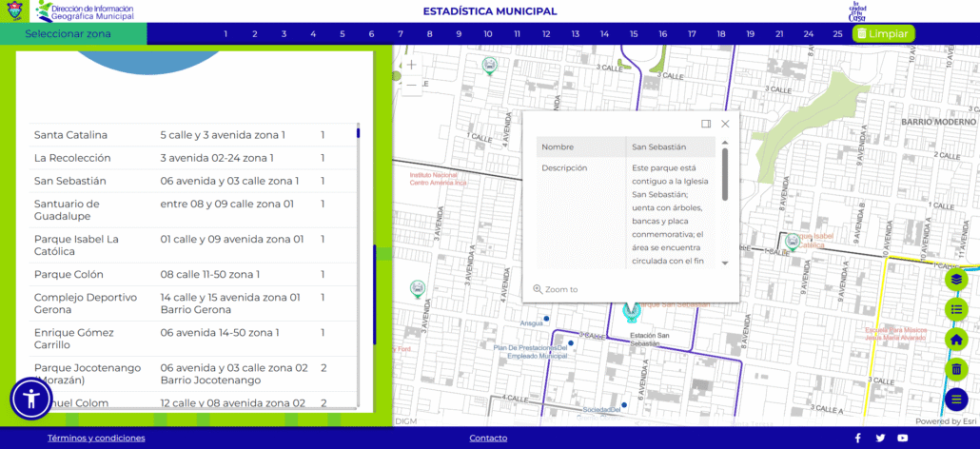The width and height of the screenshot is (980, 449).
Task: Select zone 25 in the zone bar
Action: [836, 34]
